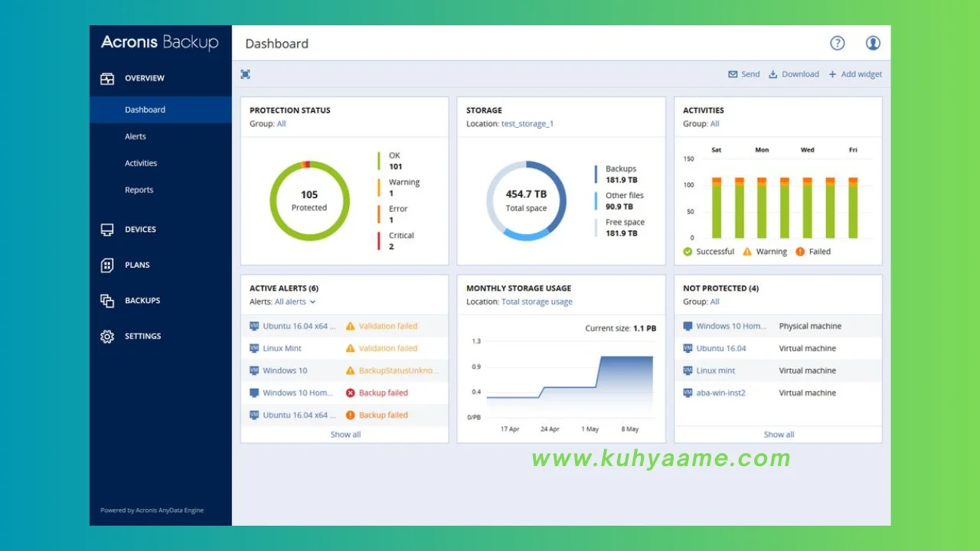Open the PLANS section label
Screen dimensions: 980x551
(x=138, y=265)
